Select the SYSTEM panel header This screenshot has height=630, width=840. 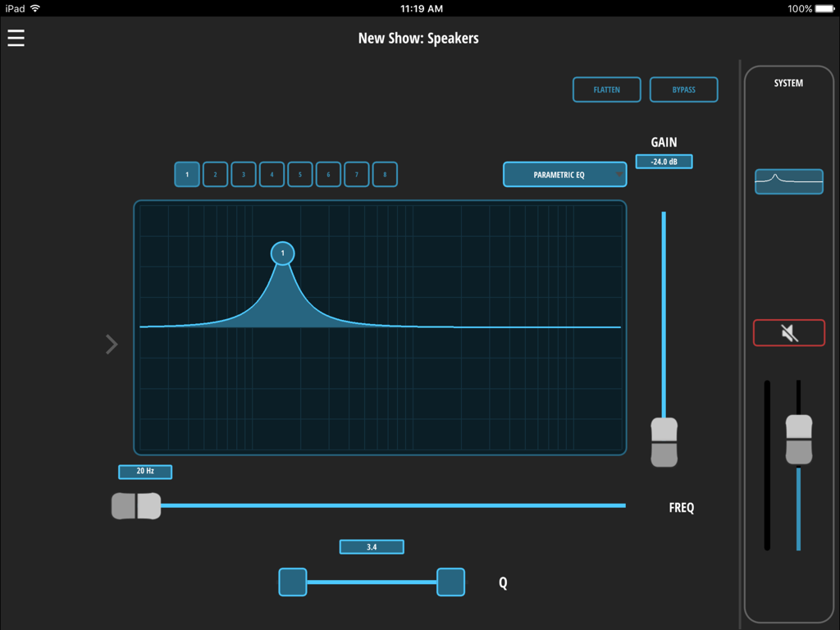(788, 82)
